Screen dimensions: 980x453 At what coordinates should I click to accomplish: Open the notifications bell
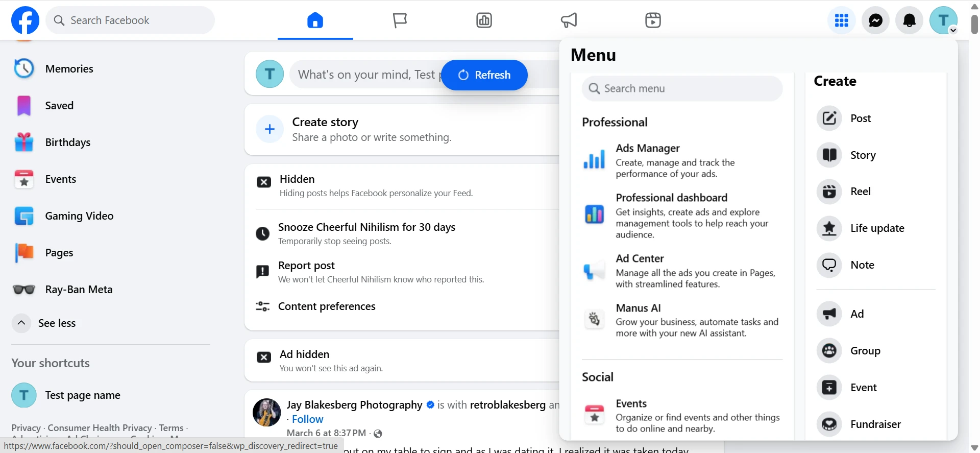[x=909, y=20]
